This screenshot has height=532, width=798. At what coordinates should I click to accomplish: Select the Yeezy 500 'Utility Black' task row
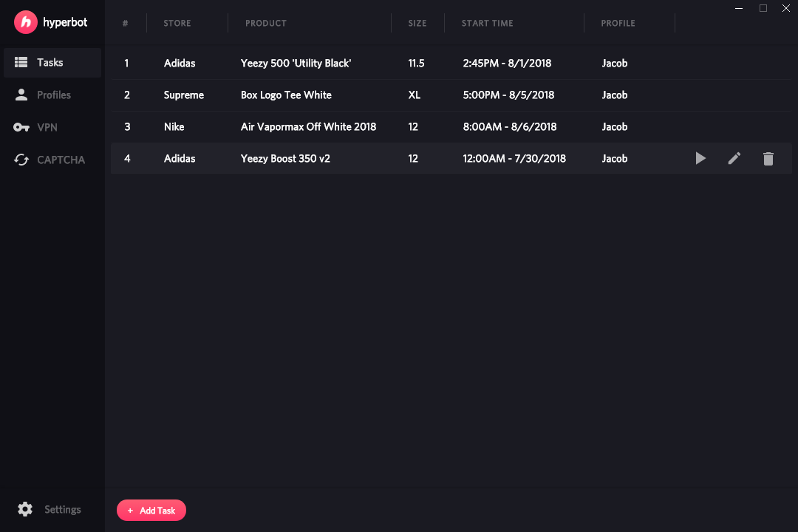tap(451, 63)
